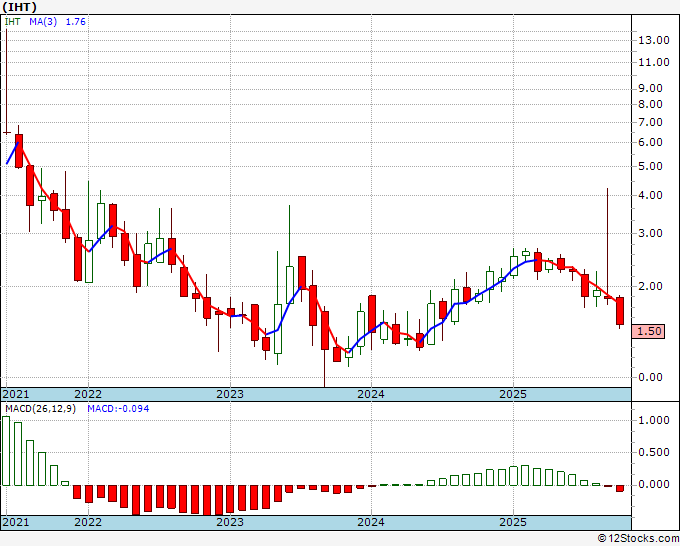The width and height of the screenshot is (680, 546).
Task: Click the 2025 label on price timeline
Action: coord(513,395)
